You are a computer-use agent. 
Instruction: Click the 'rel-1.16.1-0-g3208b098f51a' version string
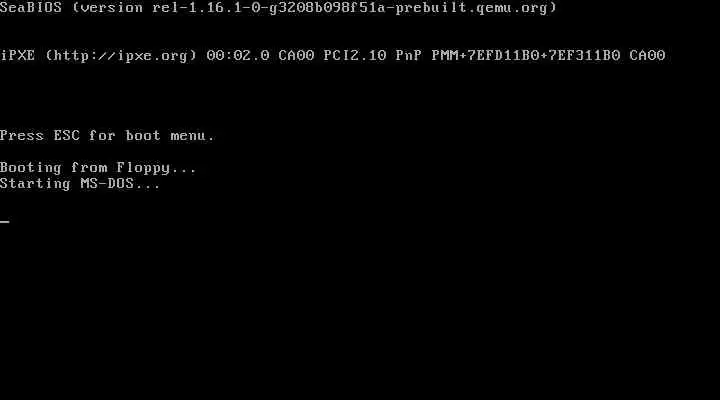[270, 8]
